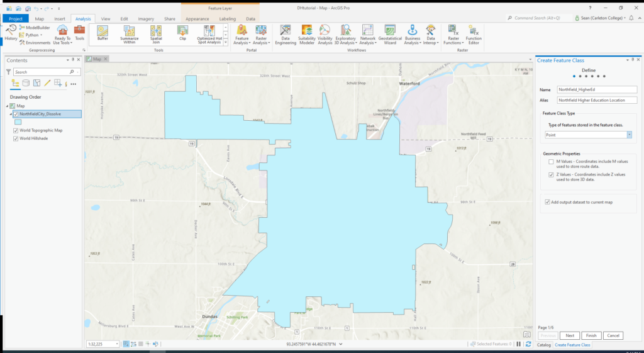Open the Function Editor

pyautogui.click(x=474, y=35)
